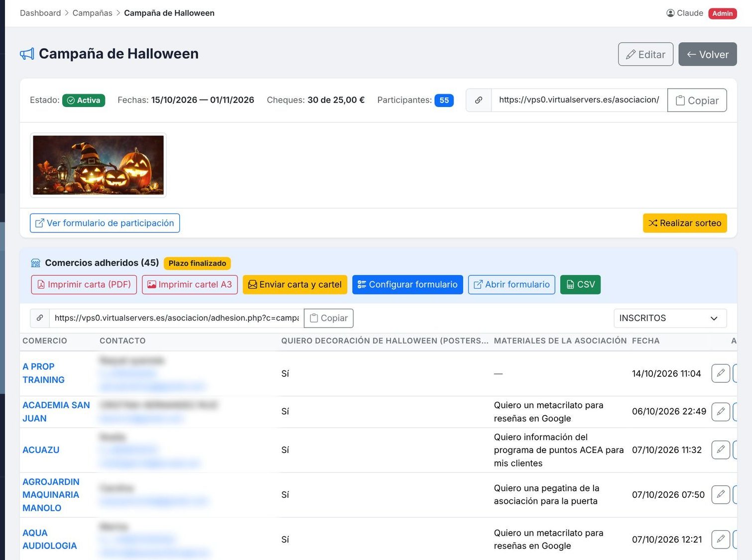The height and width of the screenshot is (560, 752).
Task: Open the ACUAZU commerce link
Action: (x=41, y=450)
